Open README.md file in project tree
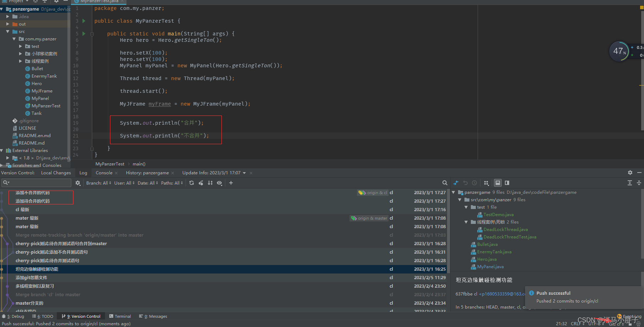Image resolution: width=644 pixels, height=327 pixels. 32,143
